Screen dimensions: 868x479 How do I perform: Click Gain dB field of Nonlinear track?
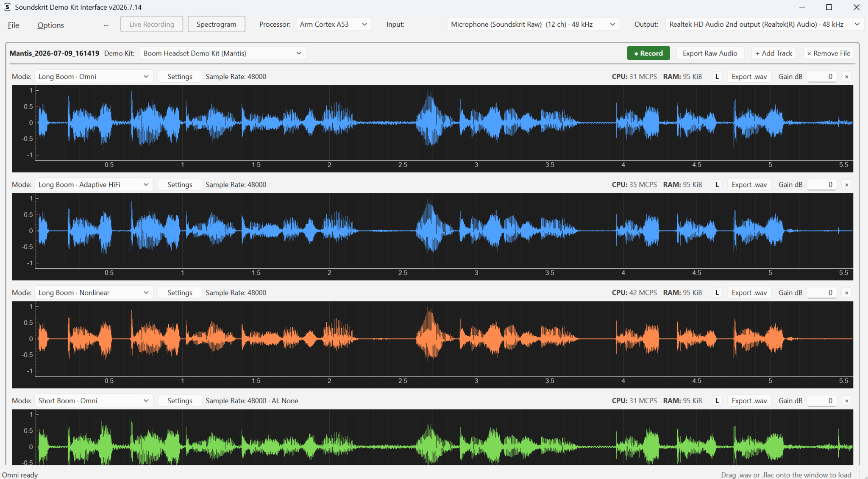click(x=822, y=293)
